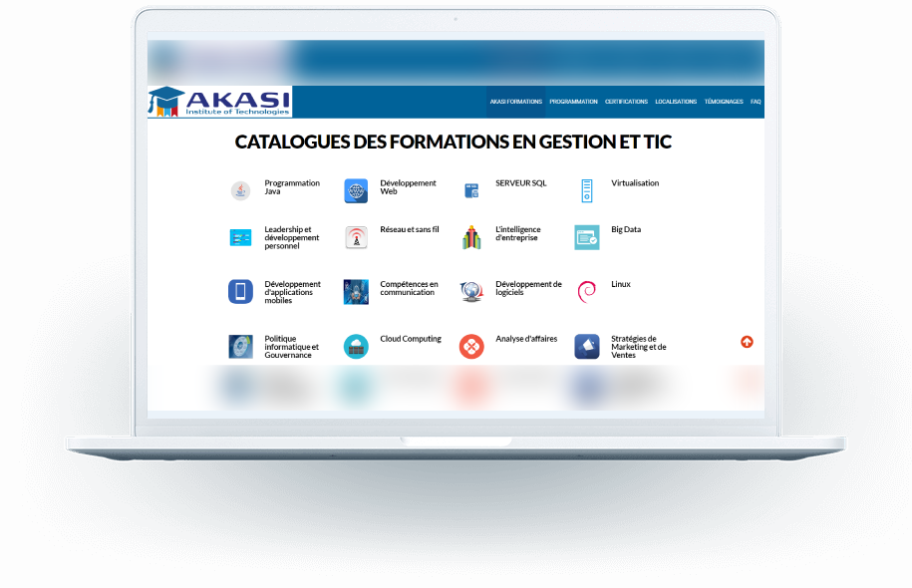This screenshot has height=588, width=912.
Task: Click the AKASI Institute logo
Action: (x=220, y=102)
